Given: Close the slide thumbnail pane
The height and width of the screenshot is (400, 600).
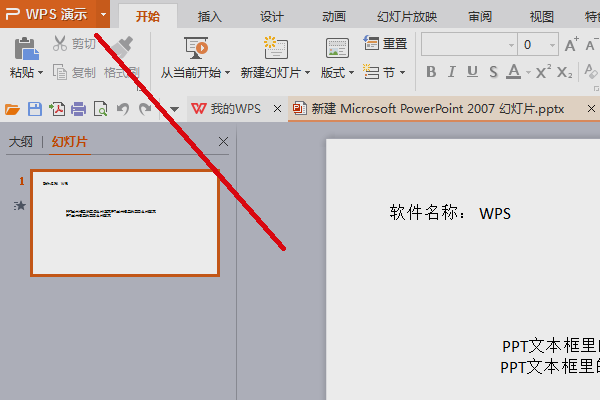Looking at the screenshot, I should [x=223, y=142].
